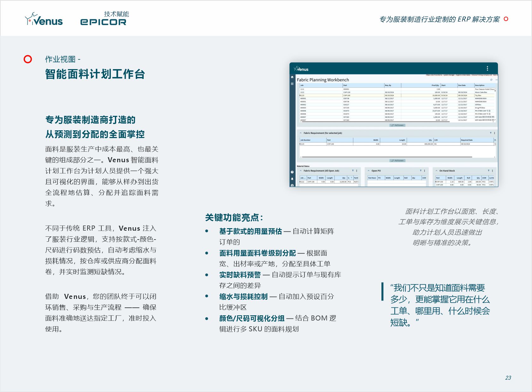Click Lot column header in On Hand Stock
Screen dimensions: 532x392
pos(491,178)
